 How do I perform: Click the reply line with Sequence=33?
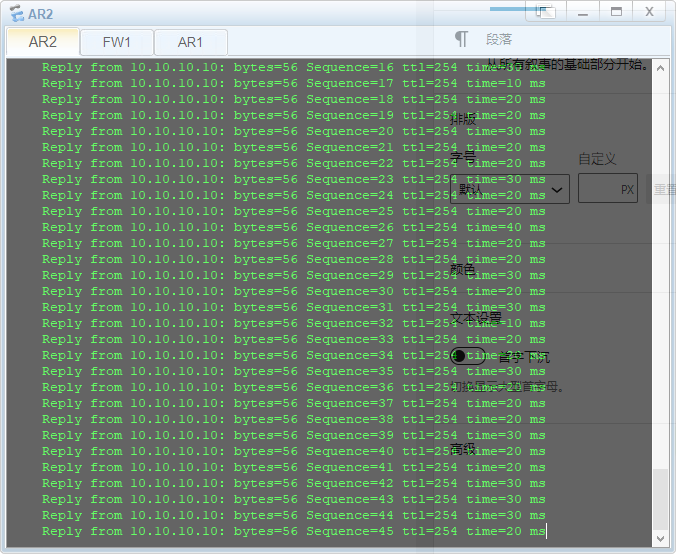click(293, 340)
